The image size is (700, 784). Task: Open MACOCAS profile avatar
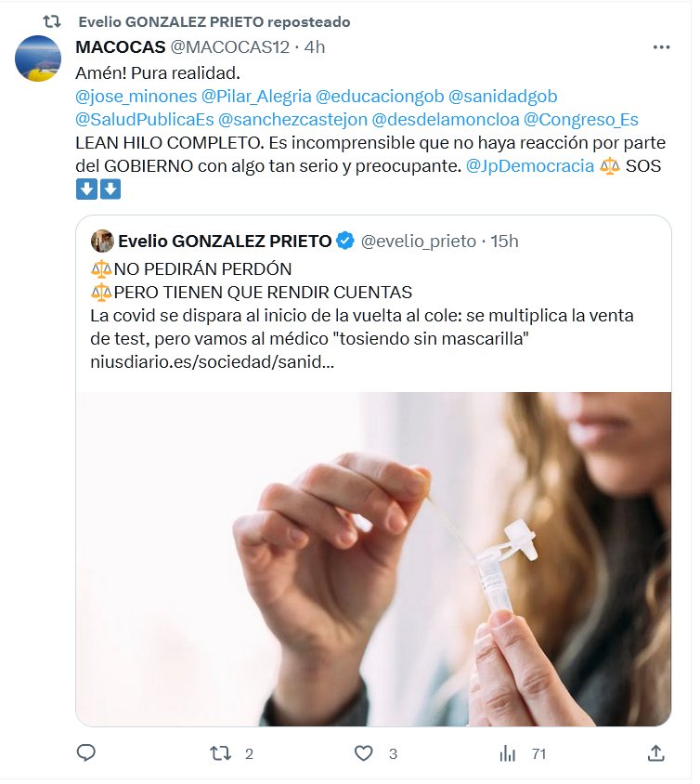[38, 58]
